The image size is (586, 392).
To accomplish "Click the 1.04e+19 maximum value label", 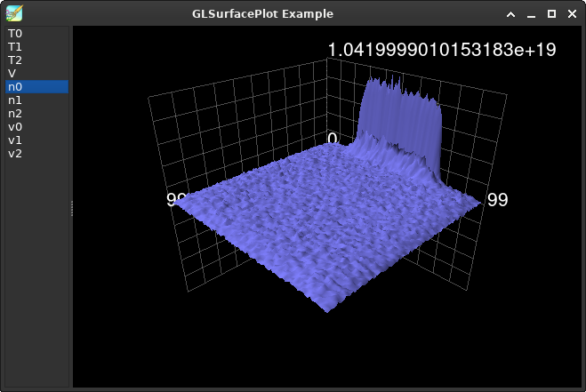I will 442,50.
